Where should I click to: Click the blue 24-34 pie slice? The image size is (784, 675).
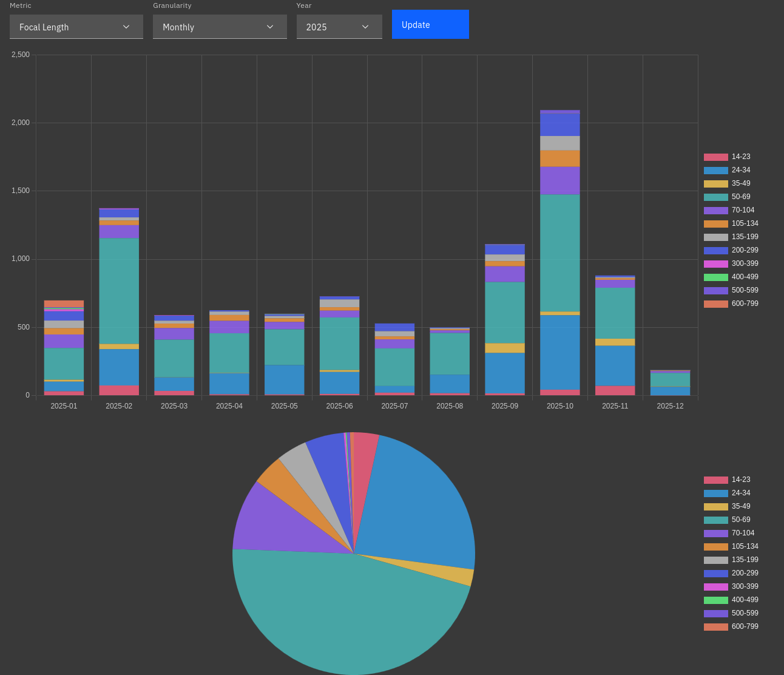coord(419,504)
